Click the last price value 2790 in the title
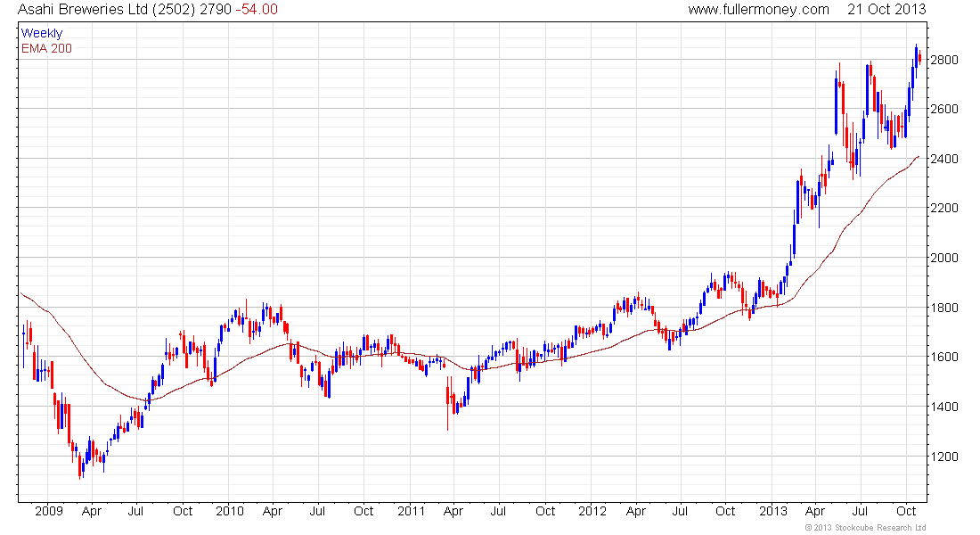This screenshot has height=535, width=980. 216,10
